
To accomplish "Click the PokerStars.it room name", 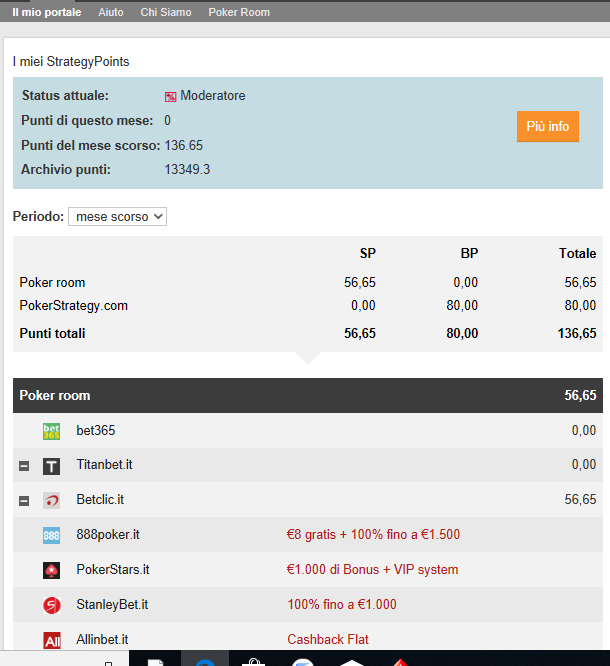I will [113, 569].
